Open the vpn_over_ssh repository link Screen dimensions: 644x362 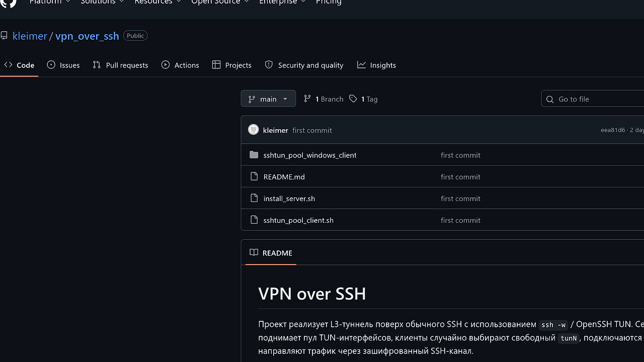[x=87, y=36]
